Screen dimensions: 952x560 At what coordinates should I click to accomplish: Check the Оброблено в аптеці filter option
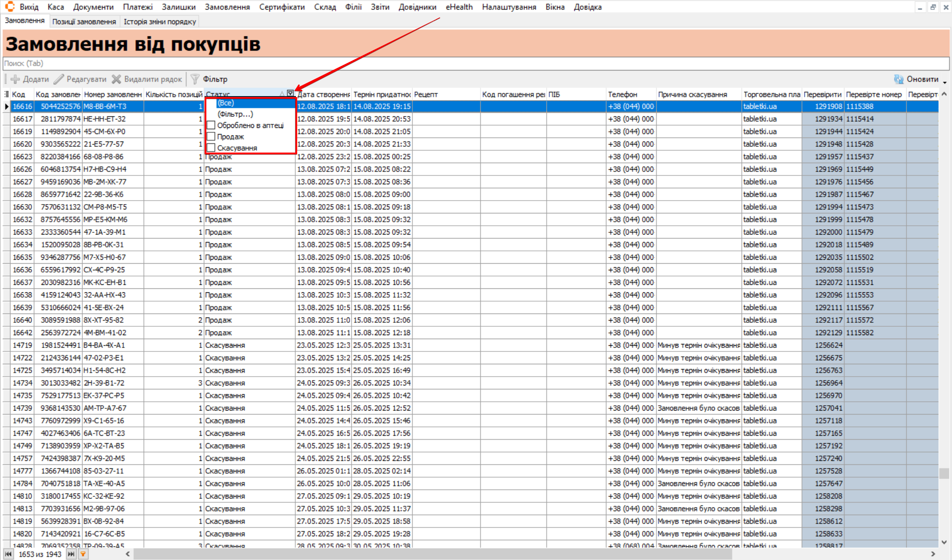click(211, 125)
